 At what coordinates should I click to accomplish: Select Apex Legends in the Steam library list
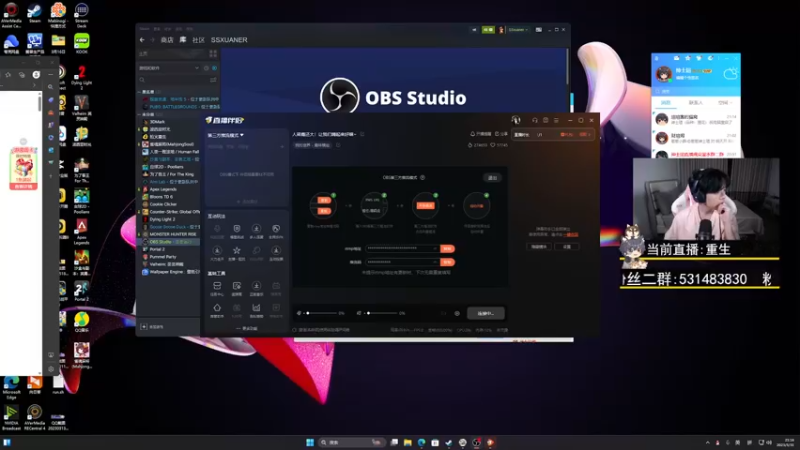coord(163,189)
